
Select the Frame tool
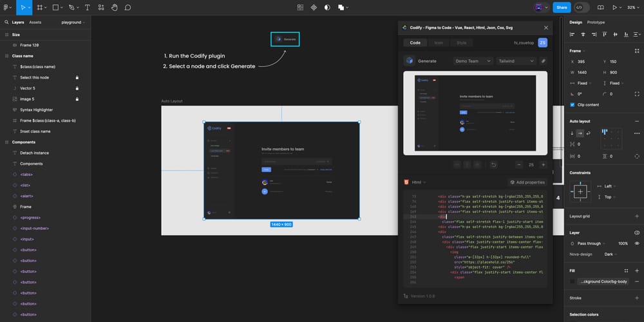(x=40, y=7)
